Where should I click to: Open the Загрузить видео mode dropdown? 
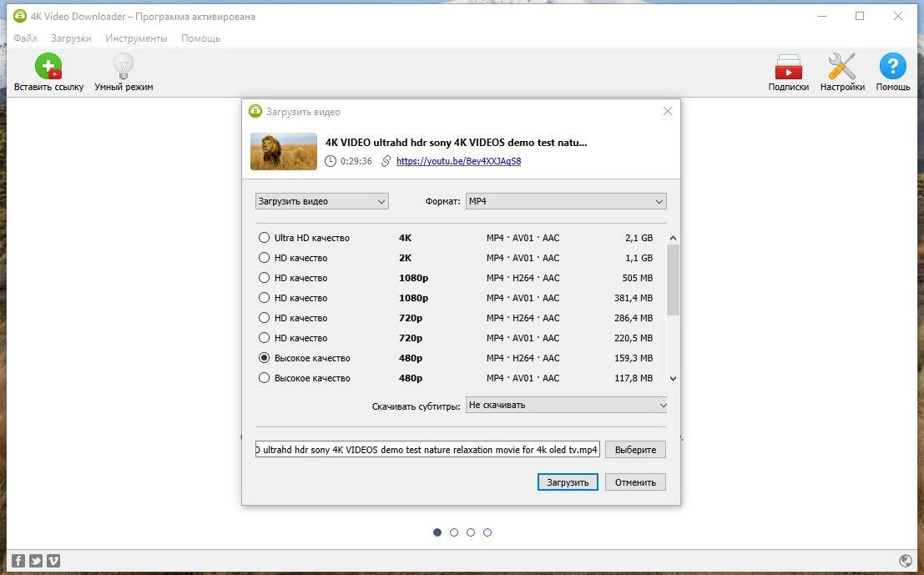(321, 201)
